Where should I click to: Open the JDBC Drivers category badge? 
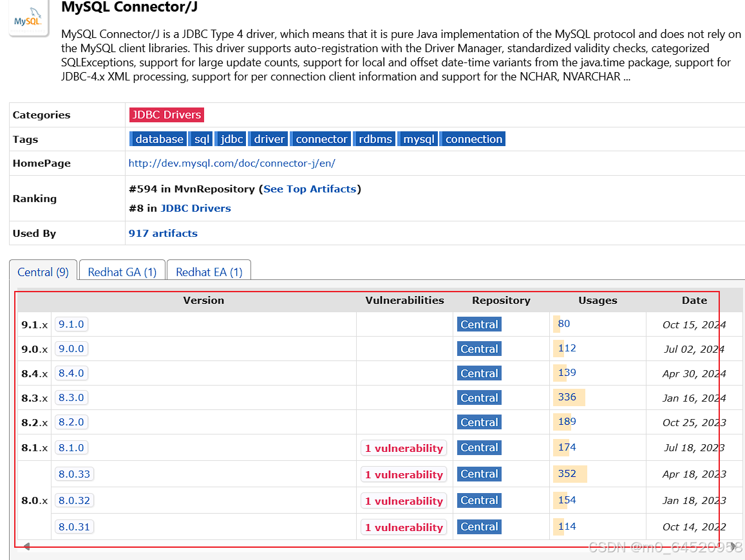[x=166, y=115]
